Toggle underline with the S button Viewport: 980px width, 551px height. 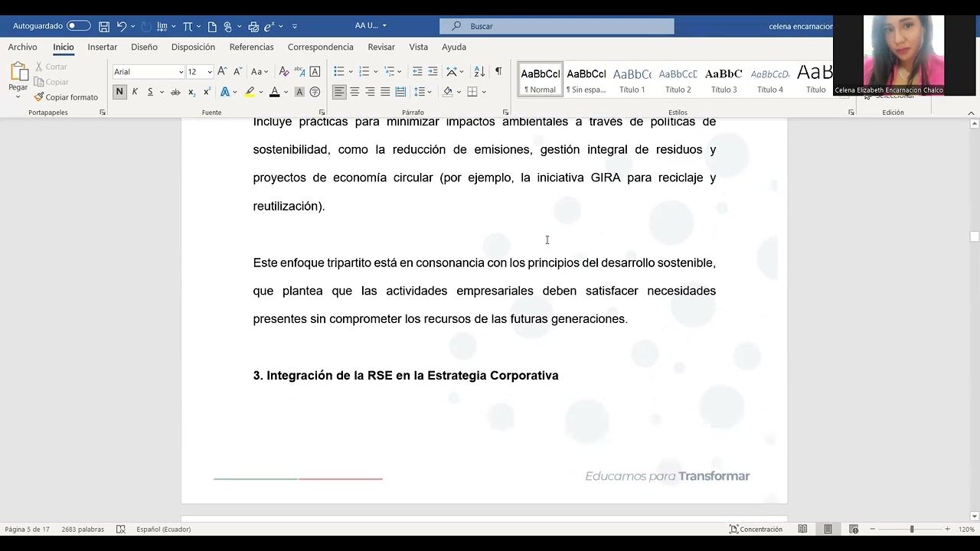150,92
